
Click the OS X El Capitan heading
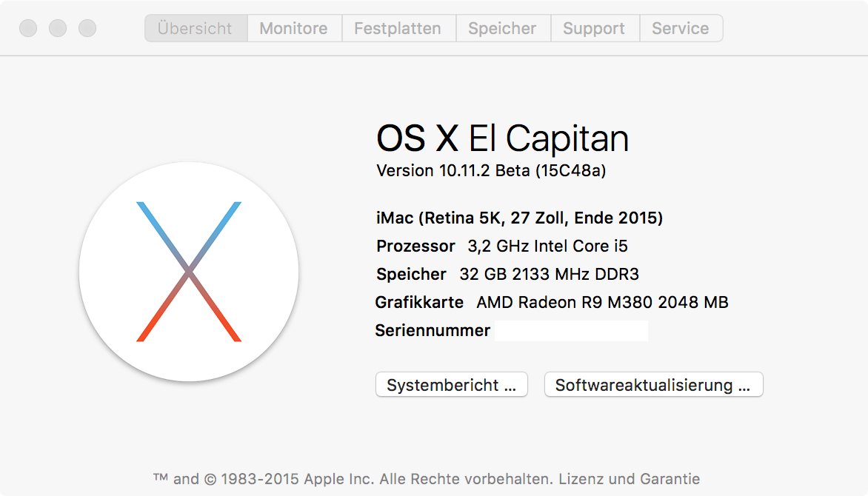pyautogui.click(x=502, y=138)
